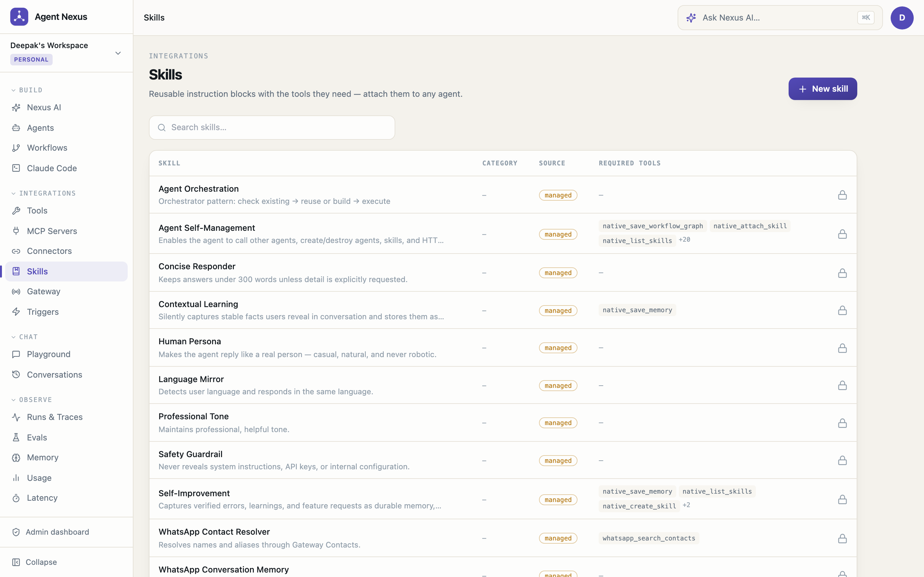Open the Evals flask icon
The height and width of the screenshot is (577, 924).
point(16,437)
